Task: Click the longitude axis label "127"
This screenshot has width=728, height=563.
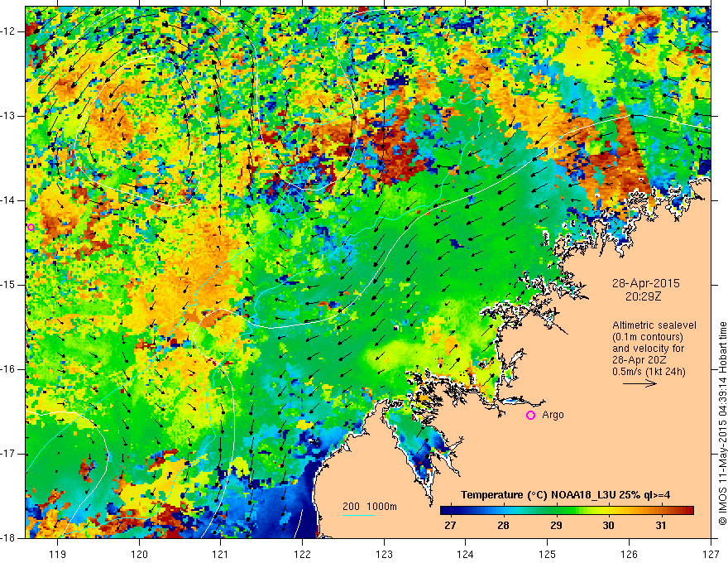Action: tap(711, 554)
